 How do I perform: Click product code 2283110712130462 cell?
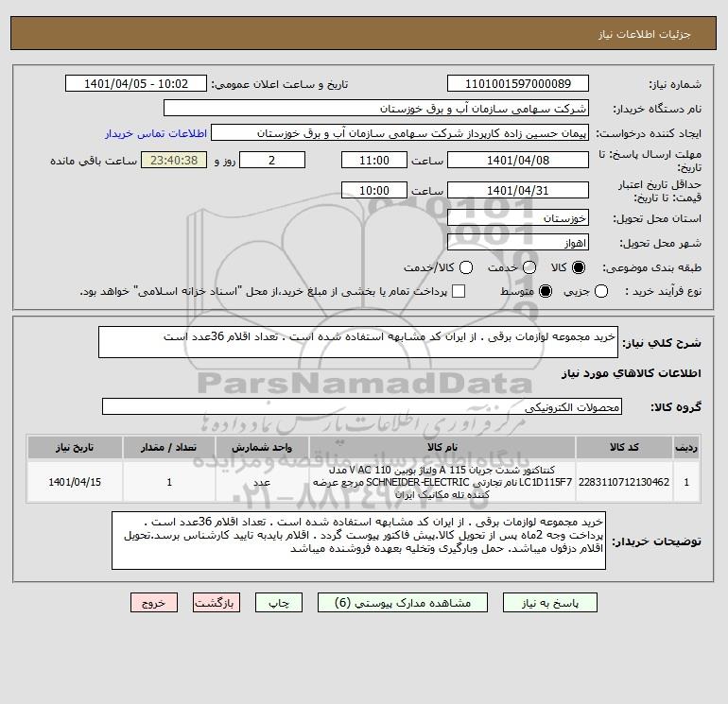point(624,482)
